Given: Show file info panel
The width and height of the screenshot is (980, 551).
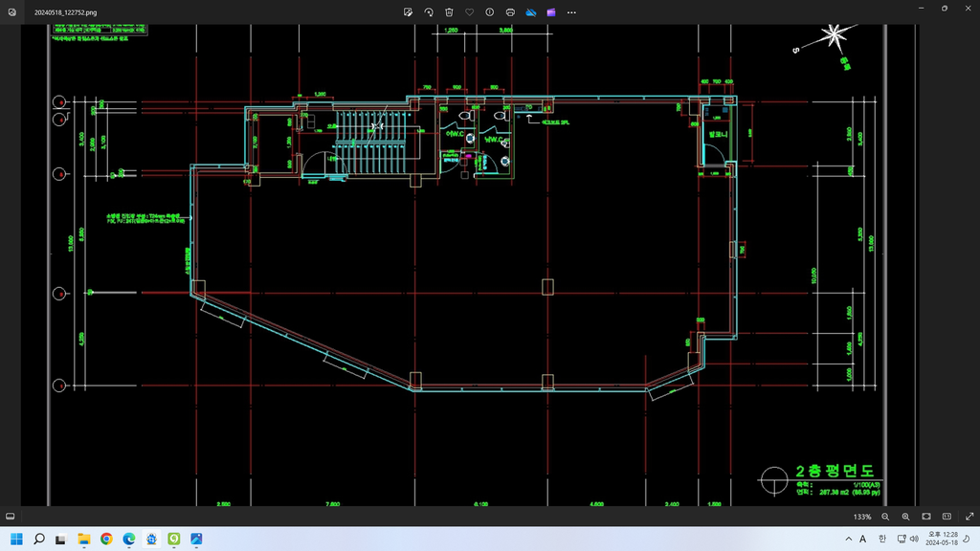Looking at the screenshot, I should tap(490, 12).
